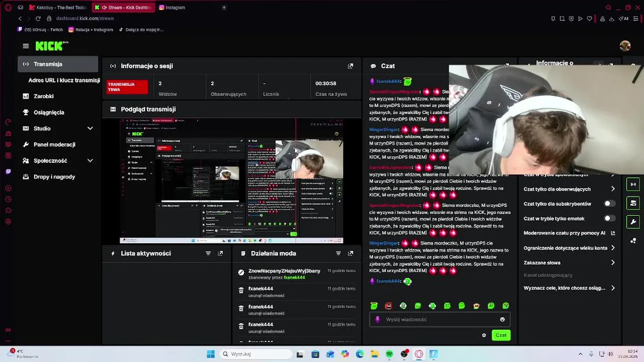The image size is (644, 362).
Task: Select the first green emote in the emote row
Action: tap(374, 306)
